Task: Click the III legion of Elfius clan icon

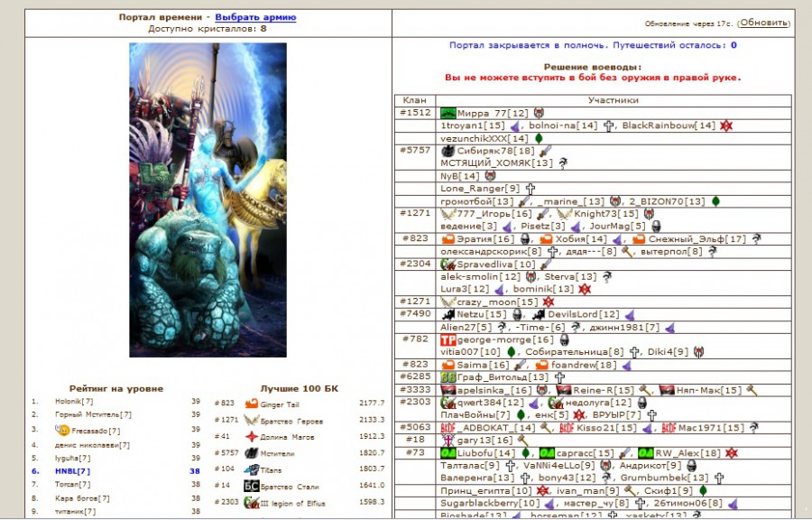Action: [251, 502]
